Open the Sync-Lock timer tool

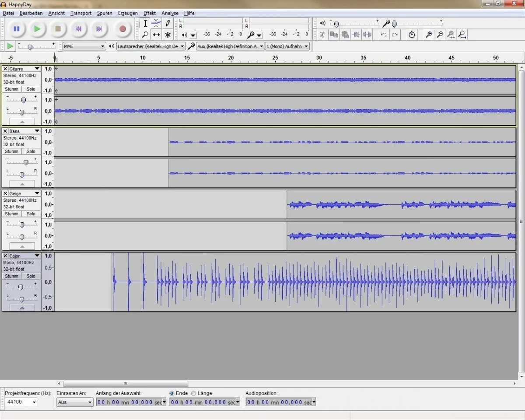click(412, 35)
